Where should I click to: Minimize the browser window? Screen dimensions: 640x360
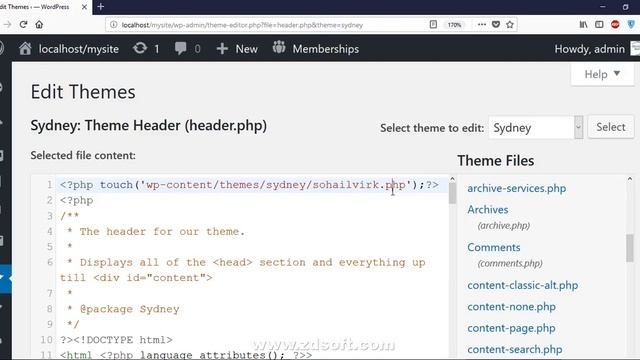602,7
